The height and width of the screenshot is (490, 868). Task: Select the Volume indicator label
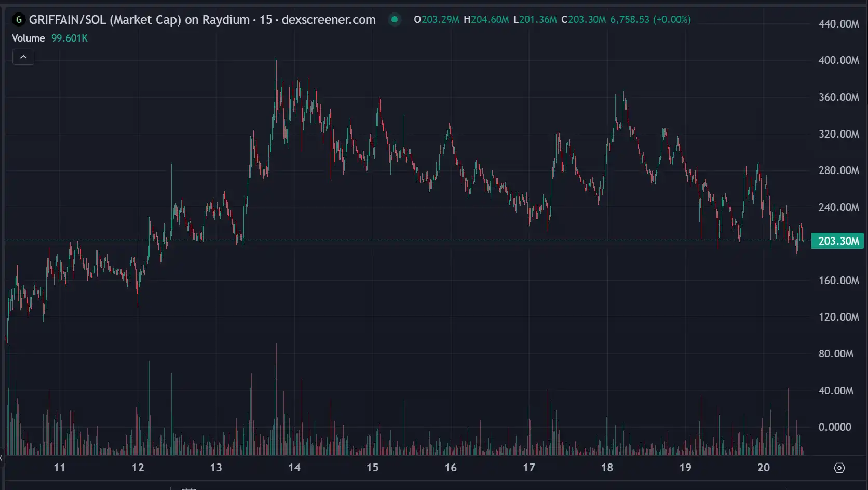29,38
